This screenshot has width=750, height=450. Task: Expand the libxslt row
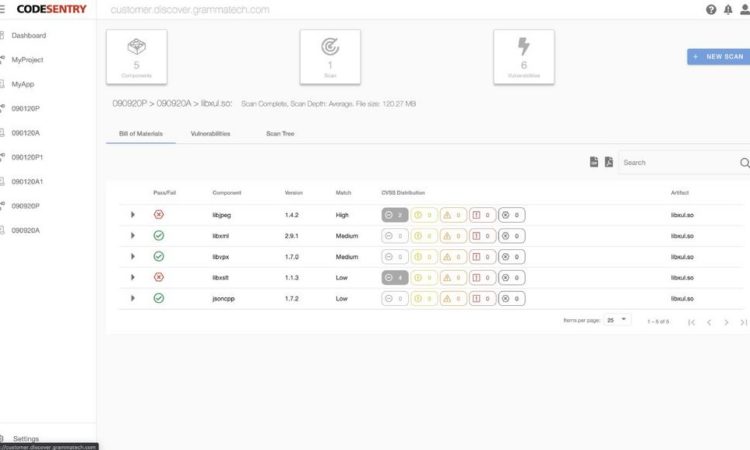coord(132,277)
